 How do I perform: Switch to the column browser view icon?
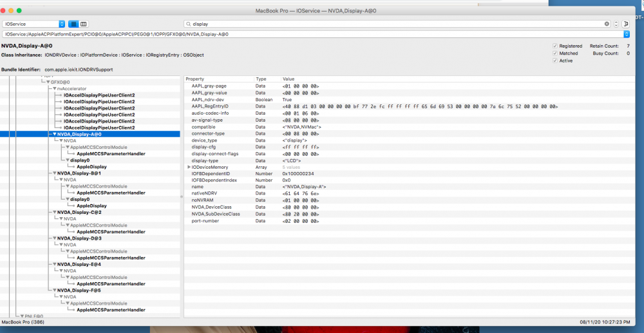(83, 23)
